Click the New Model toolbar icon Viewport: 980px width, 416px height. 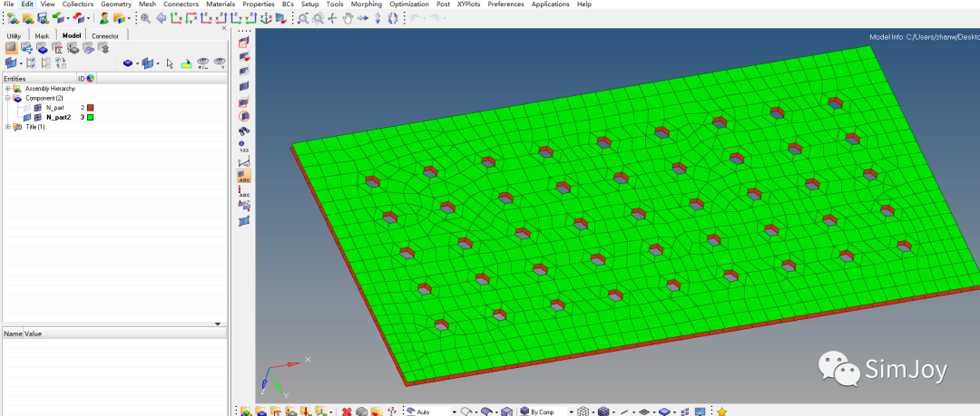point(12,18)
